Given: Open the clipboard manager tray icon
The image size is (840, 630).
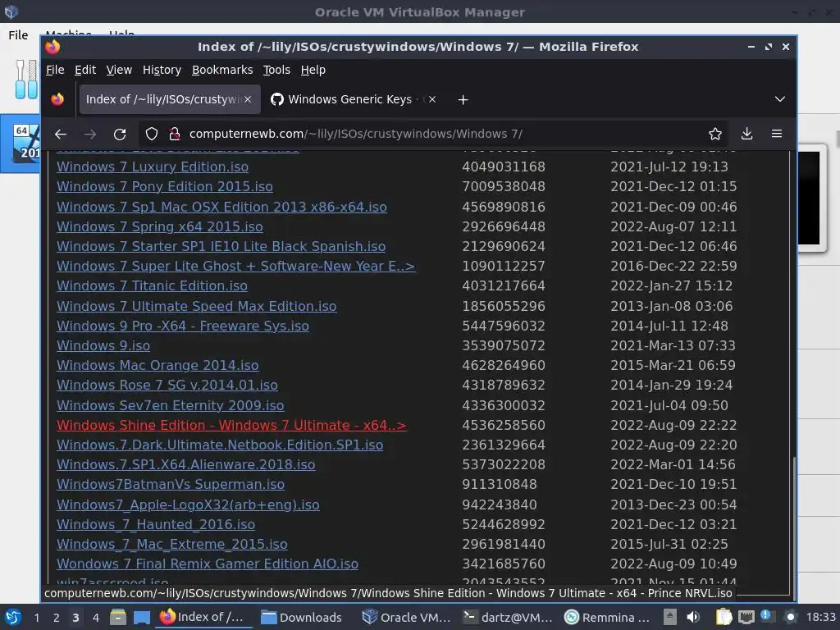Looking at the screenshot, I should point(724,617).
